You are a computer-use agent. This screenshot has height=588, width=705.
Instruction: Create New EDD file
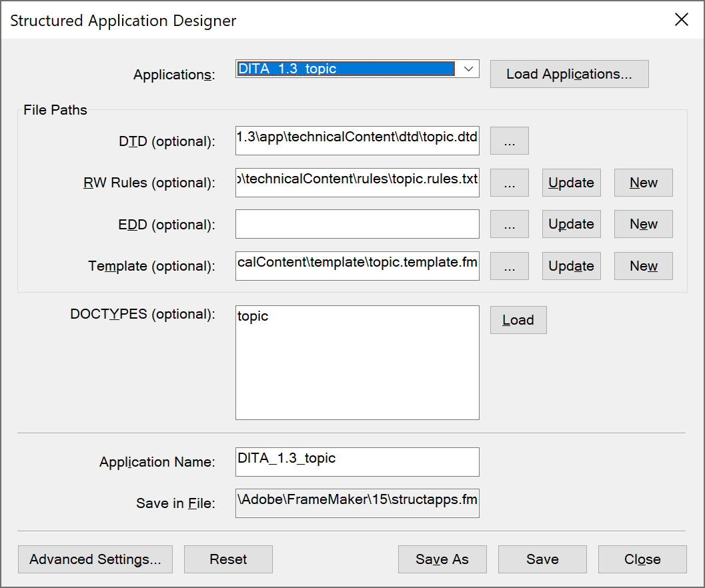pos(644,224)
